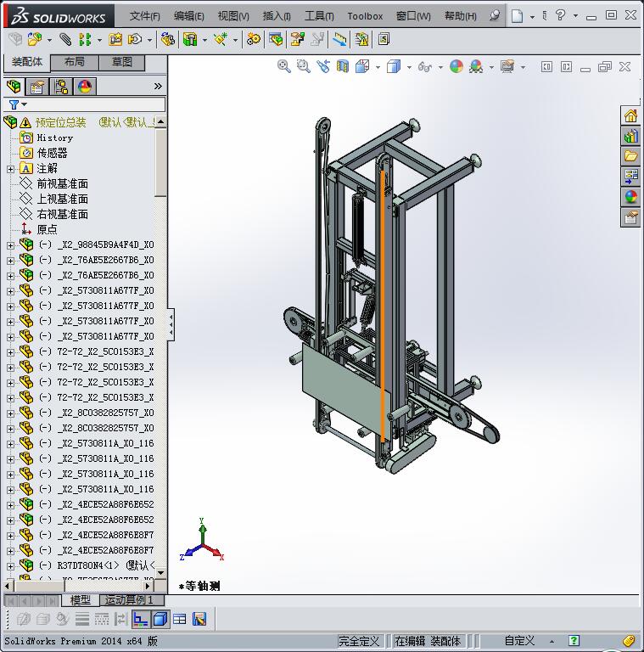Open the DisplayManager tab icon
The image size is (644, 652).
tap(85, 87)
